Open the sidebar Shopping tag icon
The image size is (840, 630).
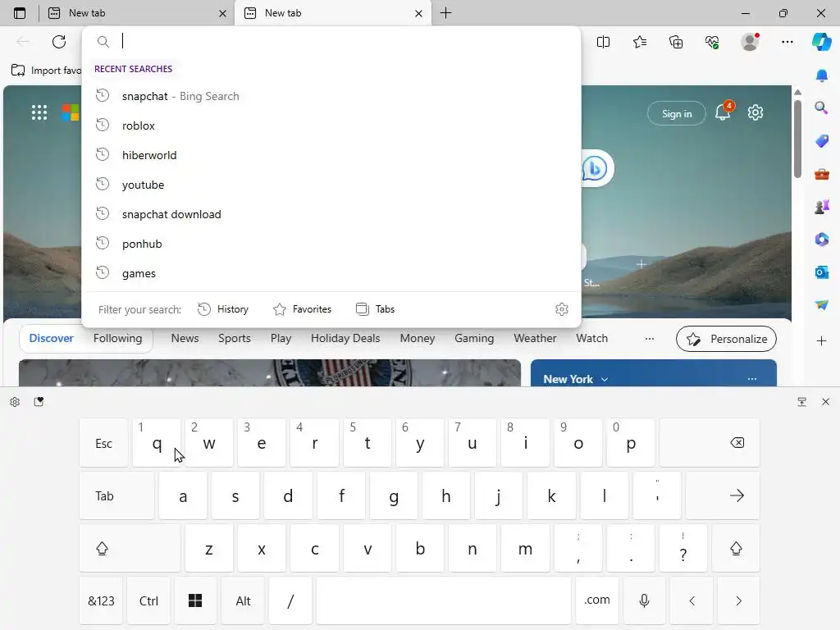822,141
